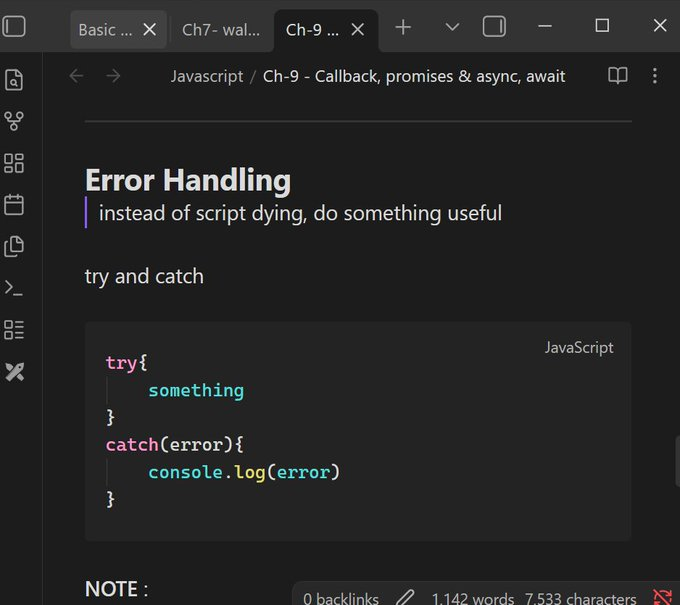
Task: Switch to reading view book icon
Action: click(x=618, y=75)
